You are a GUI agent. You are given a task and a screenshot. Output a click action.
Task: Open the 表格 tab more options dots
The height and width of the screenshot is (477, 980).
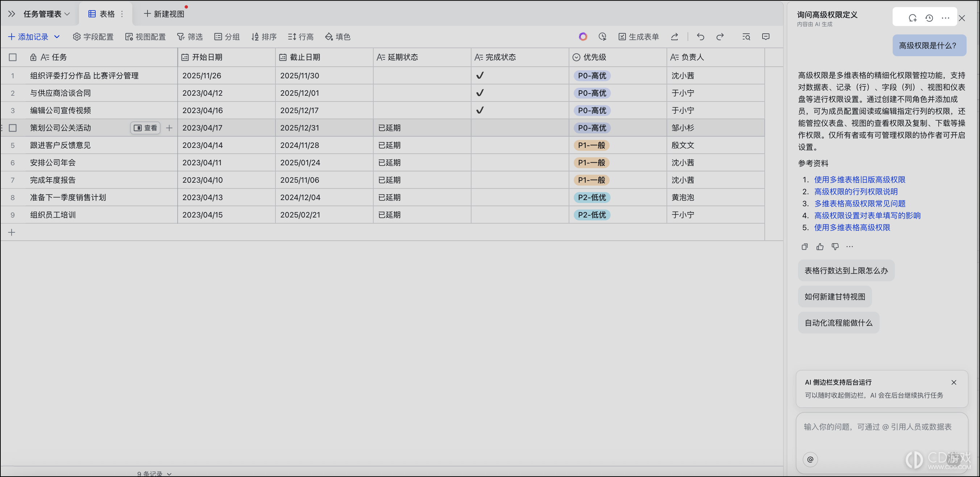point(122,14)
